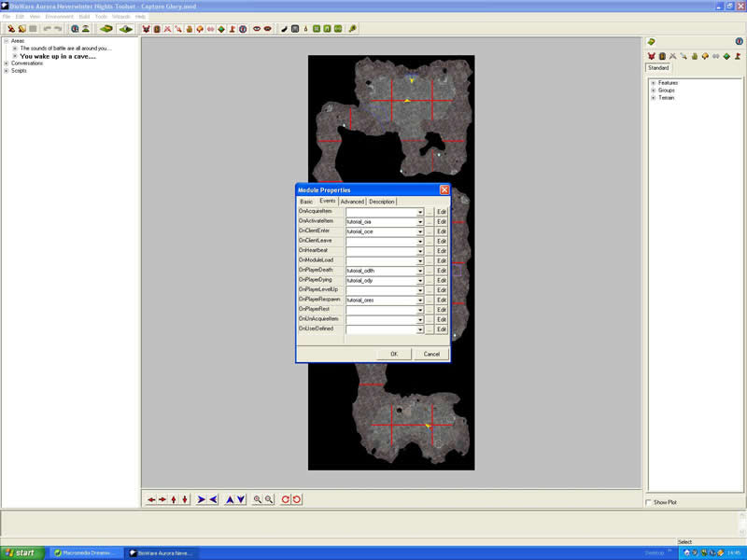Click Edit for the OnPlayerDying script

442,281
